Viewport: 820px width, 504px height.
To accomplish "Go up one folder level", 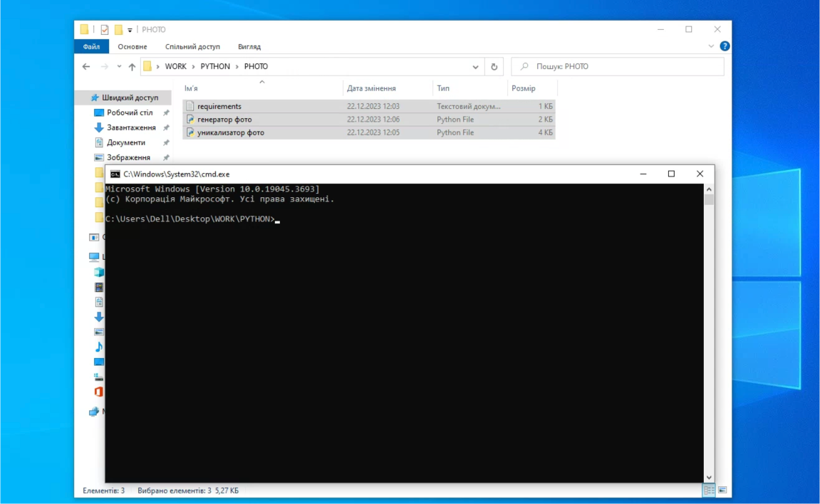I will [132, 66].
